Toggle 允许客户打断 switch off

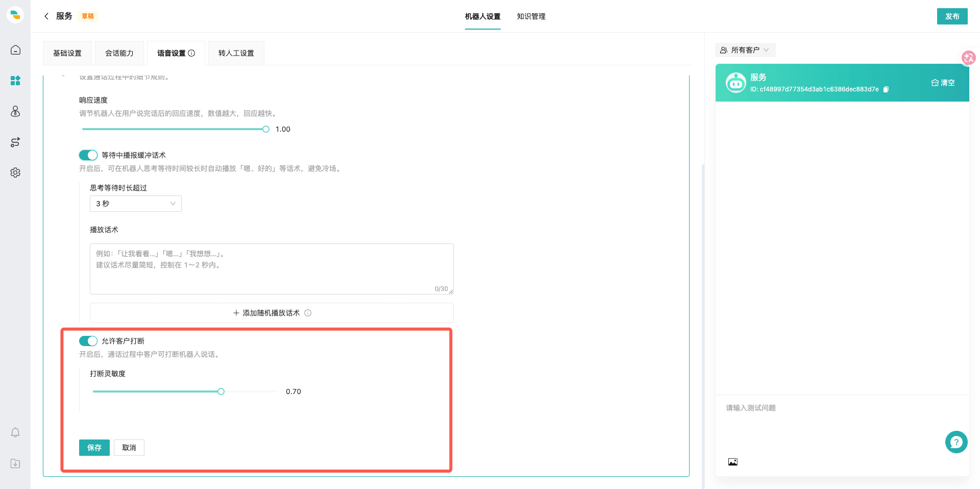tap(88, 341)
